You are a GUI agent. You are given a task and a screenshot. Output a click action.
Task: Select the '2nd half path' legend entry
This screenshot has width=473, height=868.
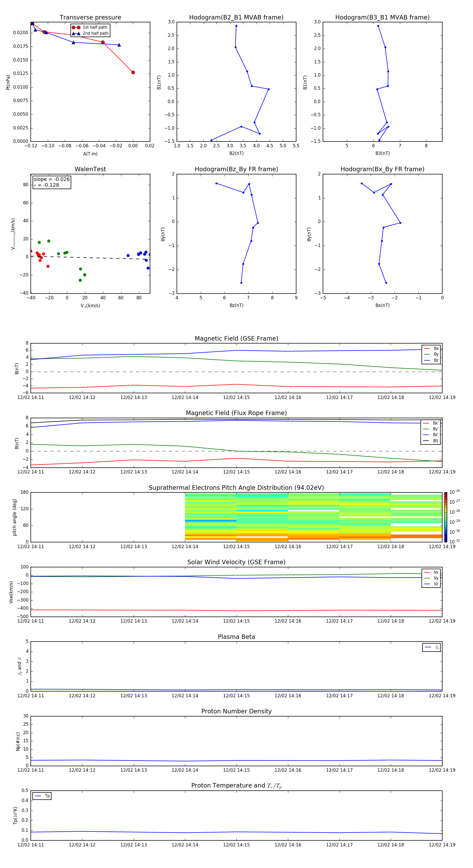tap(90, 33)
